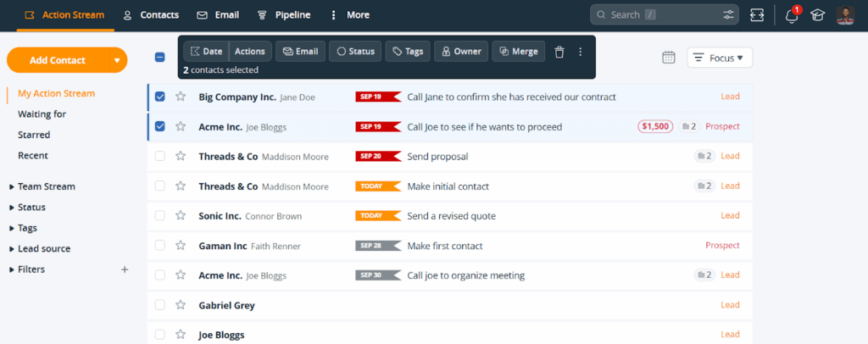The width and height of the screenshot is (868, 344).
Task: Click the Merge button
Action: click(518, 52)
